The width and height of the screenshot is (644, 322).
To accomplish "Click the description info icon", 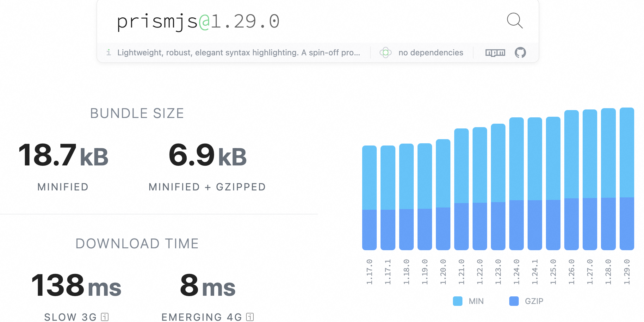I will [108, 53].
